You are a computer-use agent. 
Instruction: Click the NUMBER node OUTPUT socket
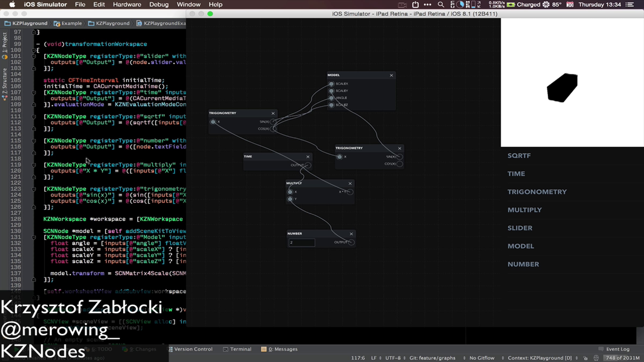pyautogui.click(x=351, y=242)
